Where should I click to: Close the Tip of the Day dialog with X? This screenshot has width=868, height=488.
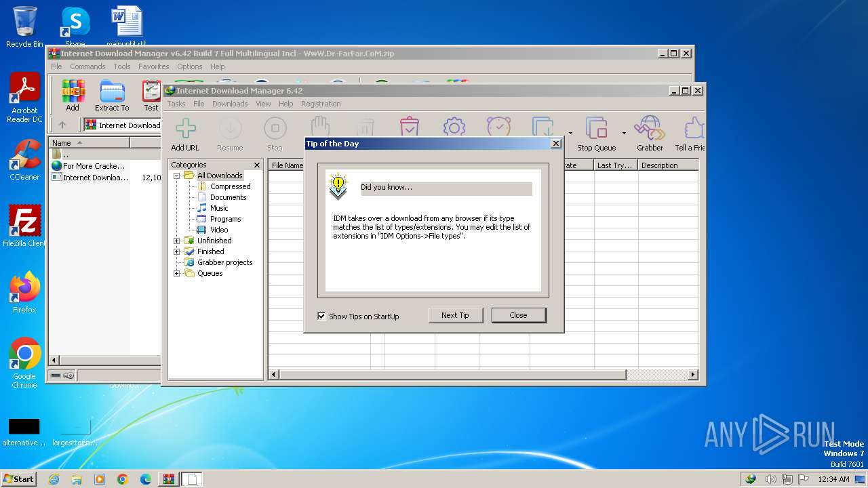click(x=556, y=143)
